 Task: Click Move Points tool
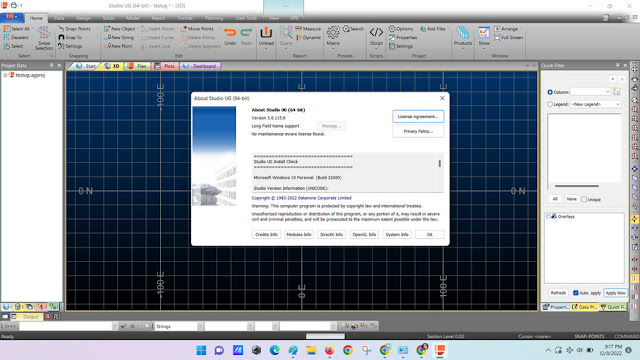point(197,29)
